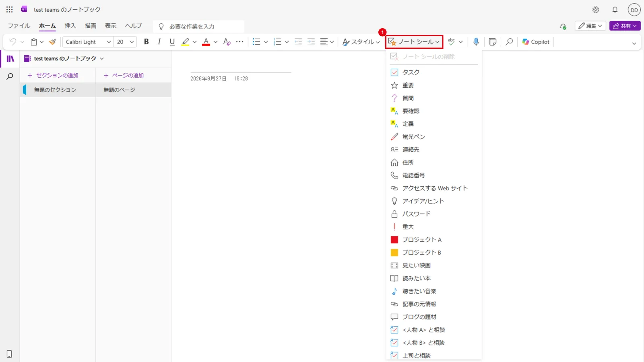The width and height of the screenshot is (644, 362).
Task: Click the clipboard paste icon
Action: point(34,42)
